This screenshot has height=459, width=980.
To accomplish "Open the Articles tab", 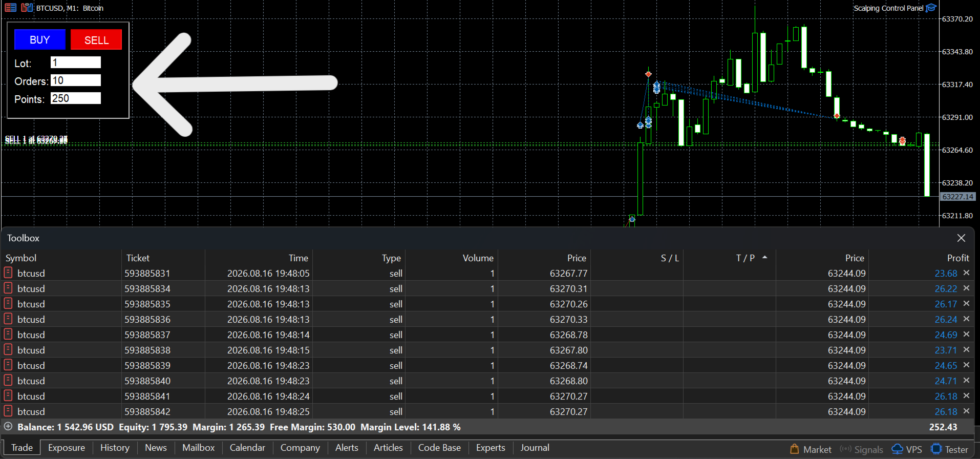I will [388, 448].
